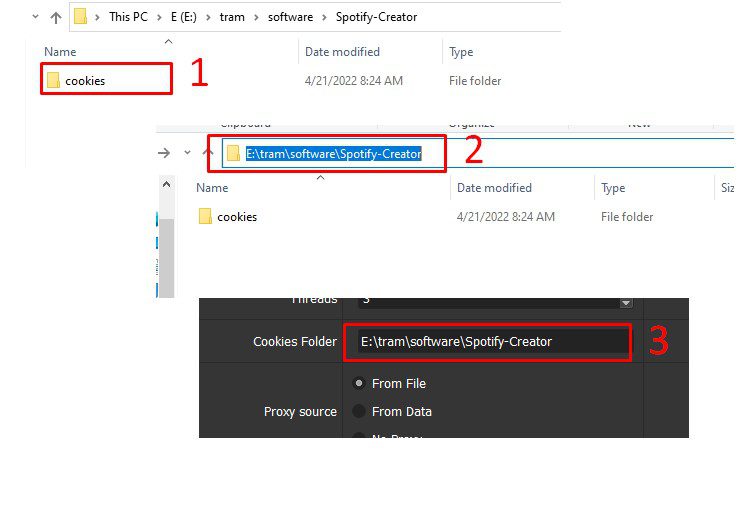Click 'File folder' text in second Explorer
741x513 pixels.
pyautogui.click(x=627, y=217)
